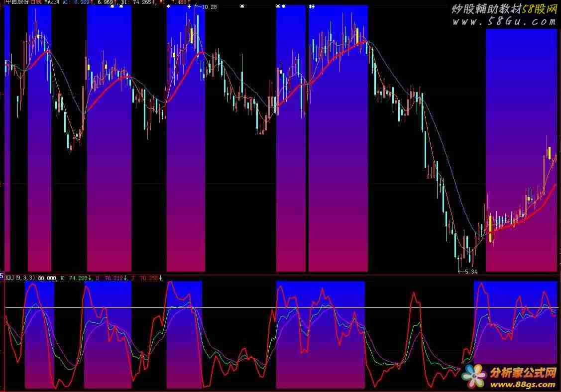The width and height of the screenshot is (561, 392).
Task: Click the plus-shaped info marker above chart
Action: pyautogui.click(x=189, y=6)
